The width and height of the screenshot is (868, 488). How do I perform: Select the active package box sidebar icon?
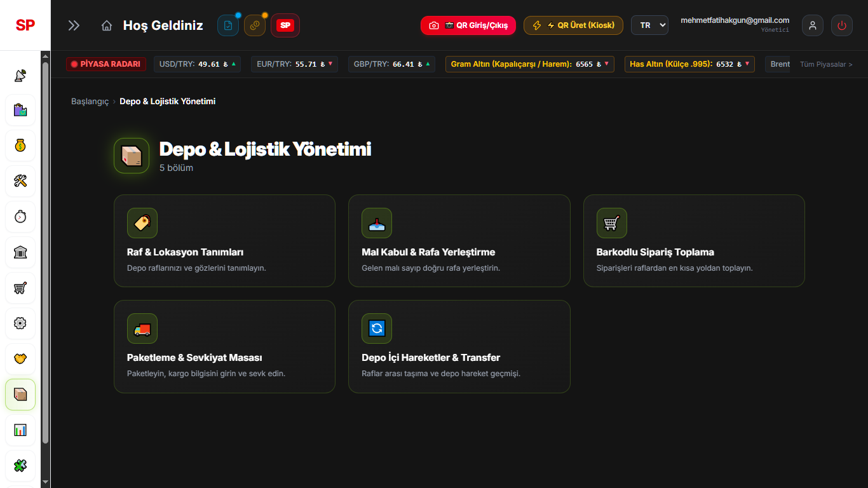[x=20, y=395]
